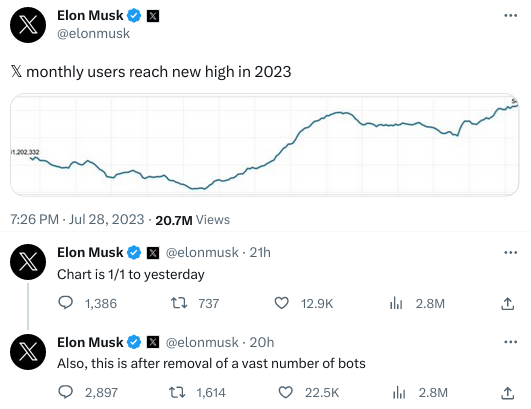Open more options on the main tweet
531x409 pixels.
(510, 15)
